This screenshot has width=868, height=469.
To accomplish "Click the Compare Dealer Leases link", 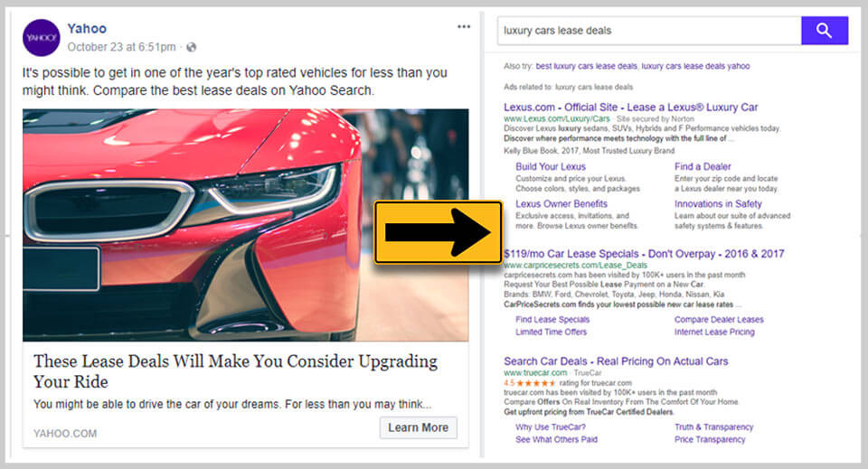I will point(719,320).
